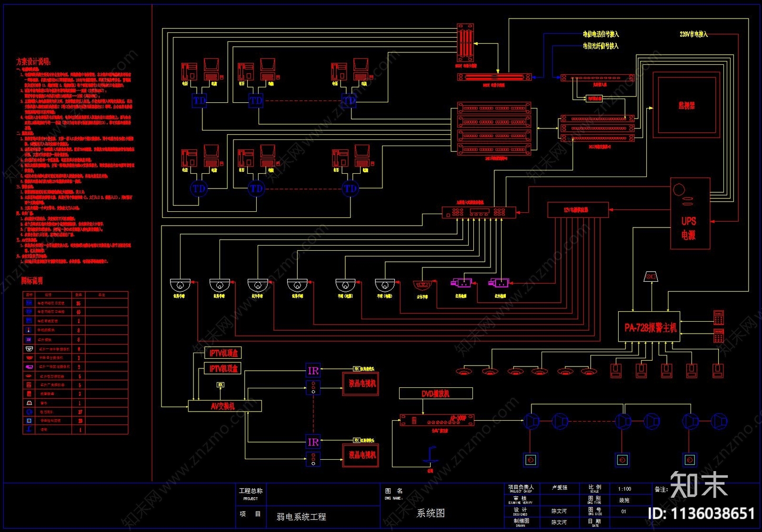Screen dimensions: 762x532
Task: Select the 12V power supply box
Action: [x=578, y=210]
